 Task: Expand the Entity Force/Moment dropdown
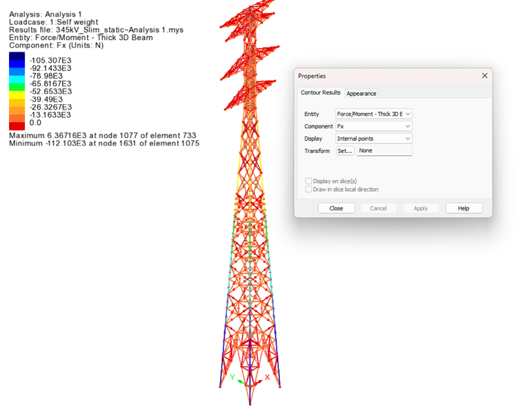pyautogui.click(x=373, y=114)
